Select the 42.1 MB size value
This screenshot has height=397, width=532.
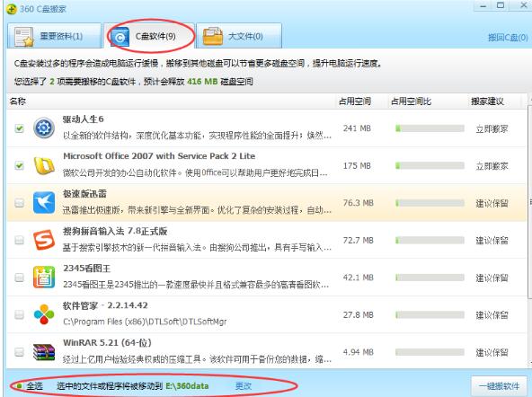359,278
